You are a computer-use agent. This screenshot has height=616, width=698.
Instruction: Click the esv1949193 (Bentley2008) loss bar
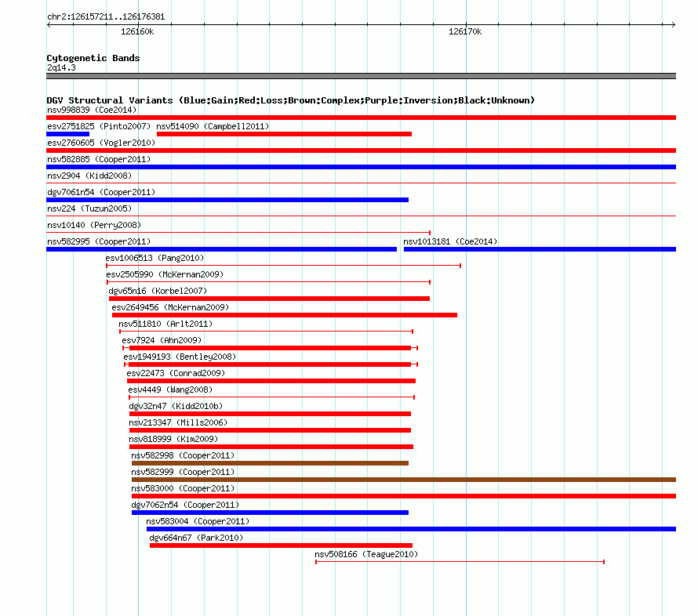[x=270, y=364]
